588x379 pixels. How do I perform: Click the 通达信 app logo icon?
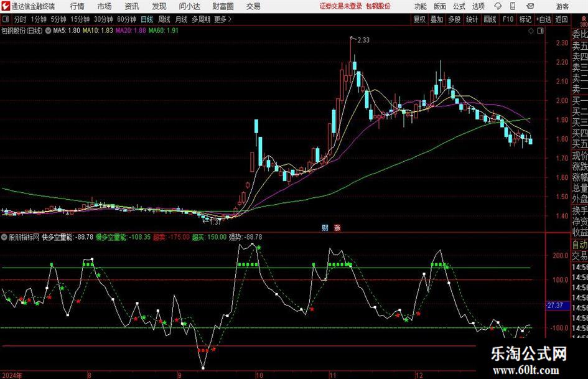5,6
